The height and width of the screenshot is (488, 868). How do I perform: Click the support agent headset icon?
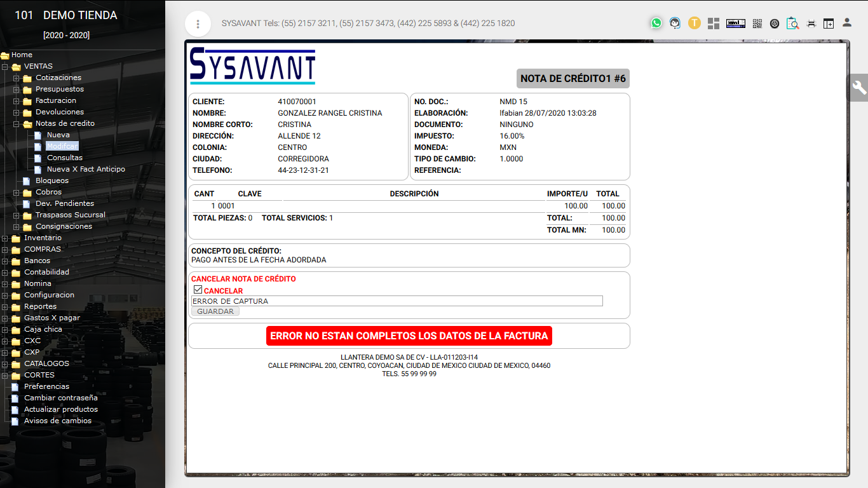(675, 24)
